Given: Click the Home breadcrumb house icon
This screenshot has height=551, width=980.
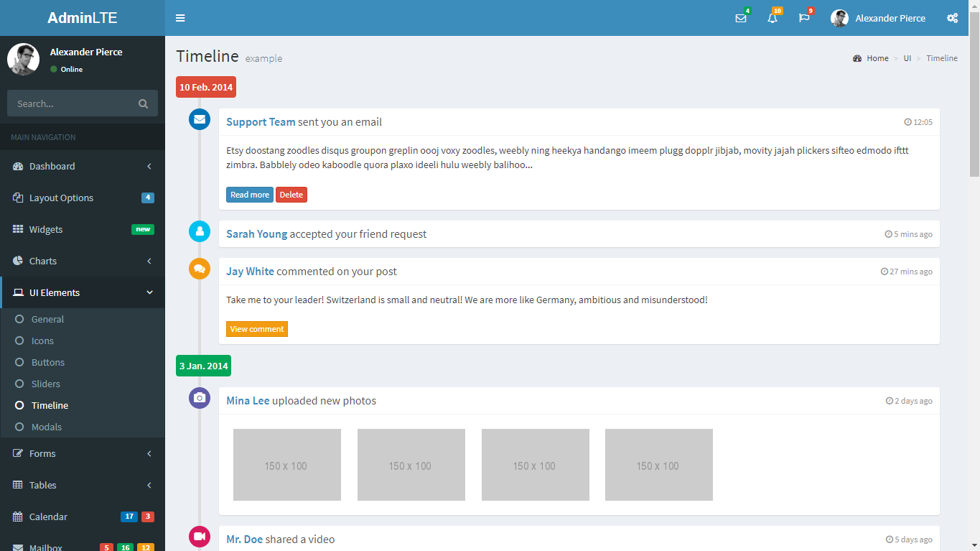Looking at the screenshot, I should (x=857, y=58).
